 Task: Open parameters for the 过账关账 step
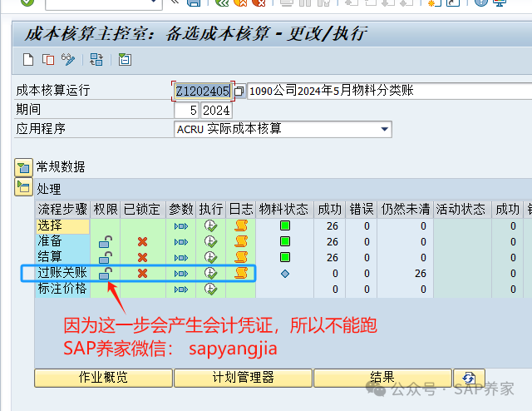[x=181, y=274]
